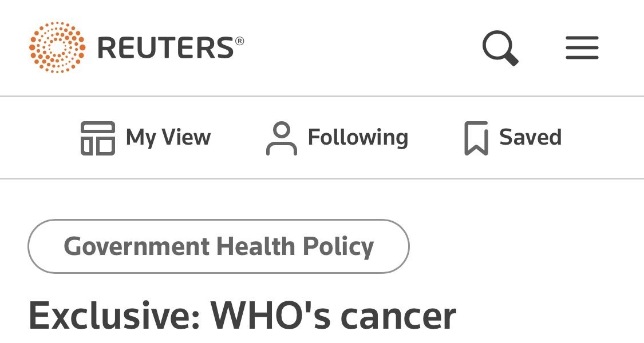
Task: Click the word Policy in the topic pill
Action: [338, 246]
